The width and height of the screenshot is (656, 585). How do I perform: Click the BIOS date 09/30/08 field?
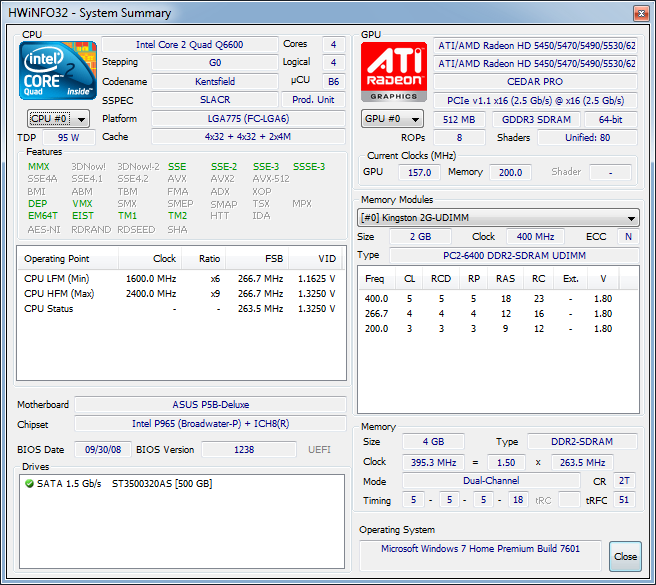[x=103, y=449]
